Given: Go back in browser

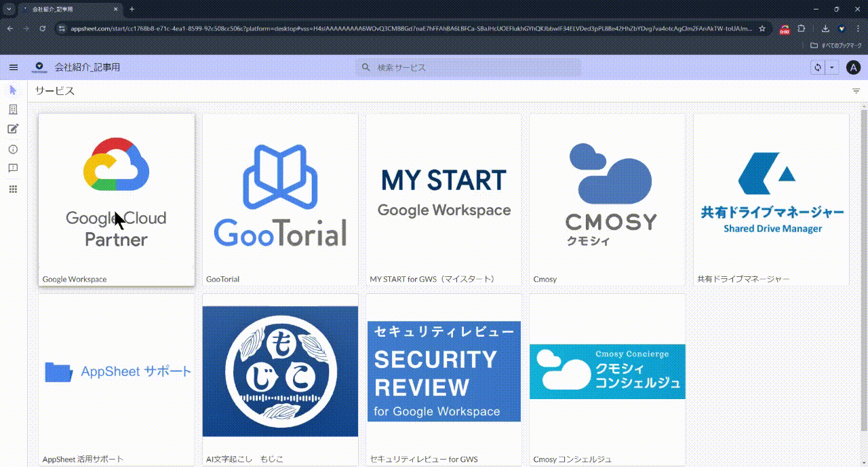Looking at the screenshot, I should 9,29.
